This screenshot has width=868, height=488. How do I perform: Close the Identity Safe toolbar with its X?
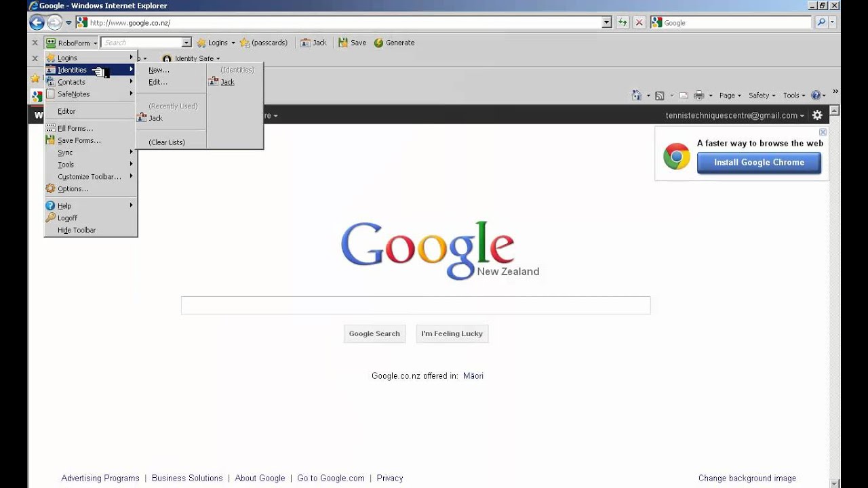tap(35, 58)
